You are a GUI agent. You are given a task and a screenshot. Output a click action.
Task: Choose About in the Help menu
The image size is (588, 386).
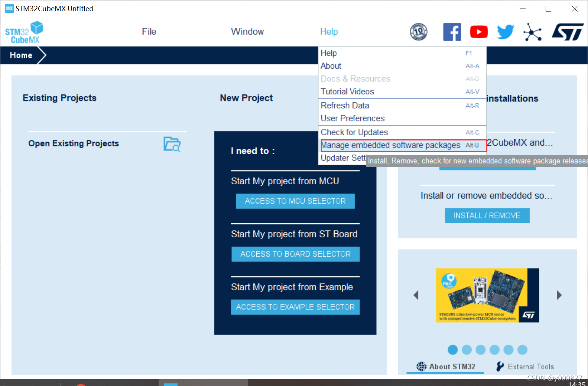402,66
